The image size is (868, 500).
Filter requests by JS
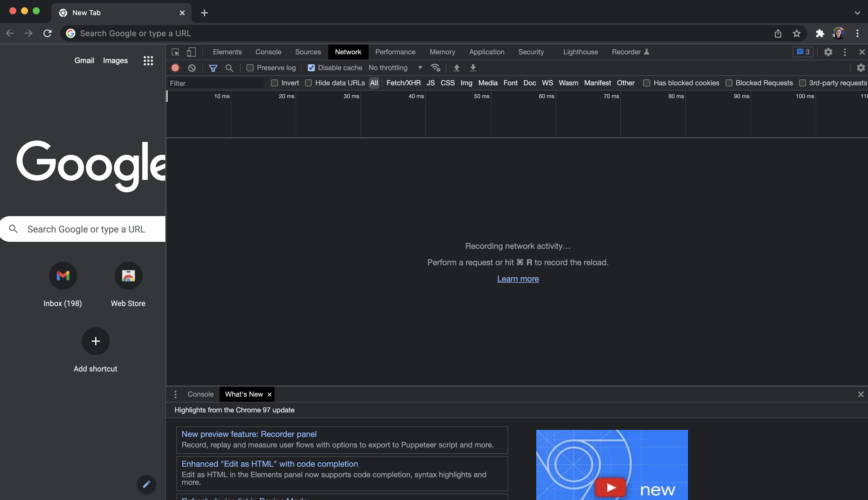(430, 83)
